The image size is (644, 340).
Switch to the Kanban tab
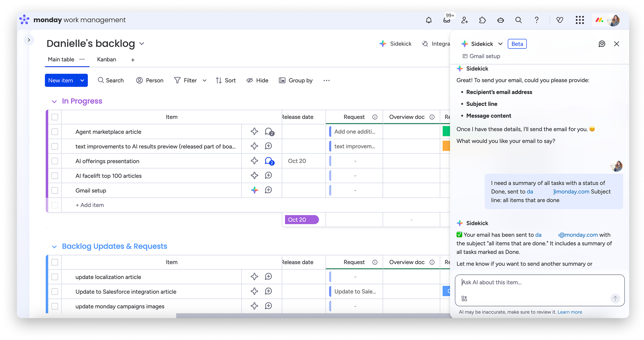(106, 59)
